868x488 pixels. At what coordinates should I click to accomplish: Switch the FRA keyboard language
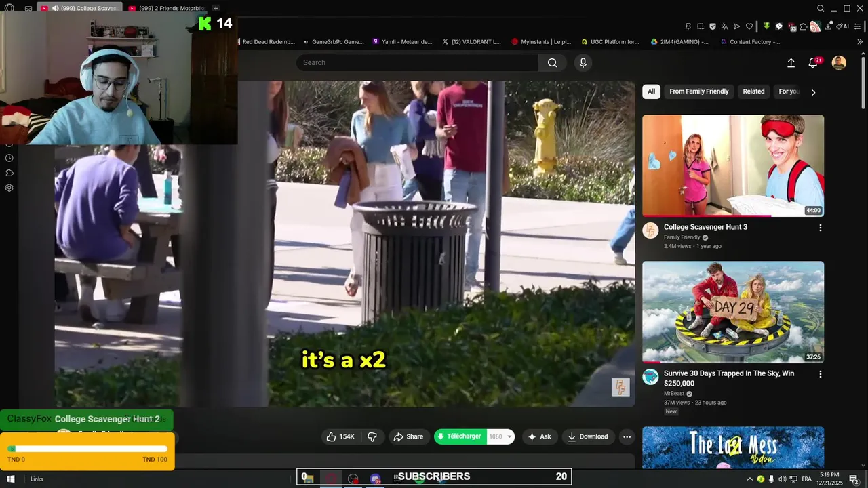pyautogui.click(x=806, y=479)
